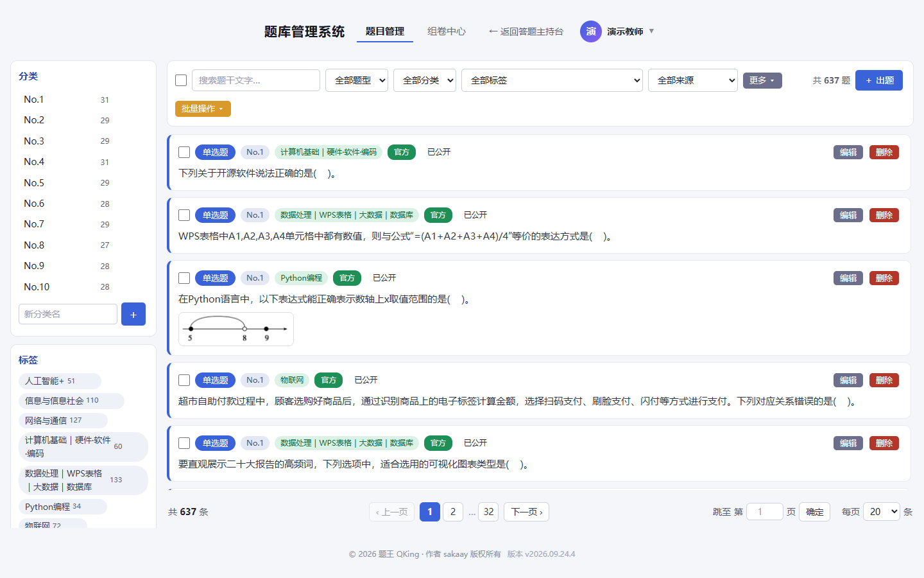Filter by the Python编程 sidebar tag

point(63,507)
